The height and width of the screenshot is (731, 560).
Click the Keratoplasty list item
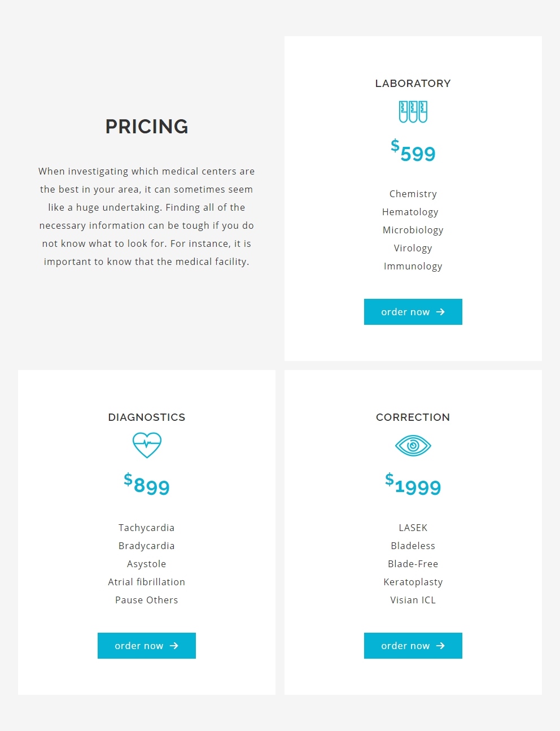click(x=413, y=582)
